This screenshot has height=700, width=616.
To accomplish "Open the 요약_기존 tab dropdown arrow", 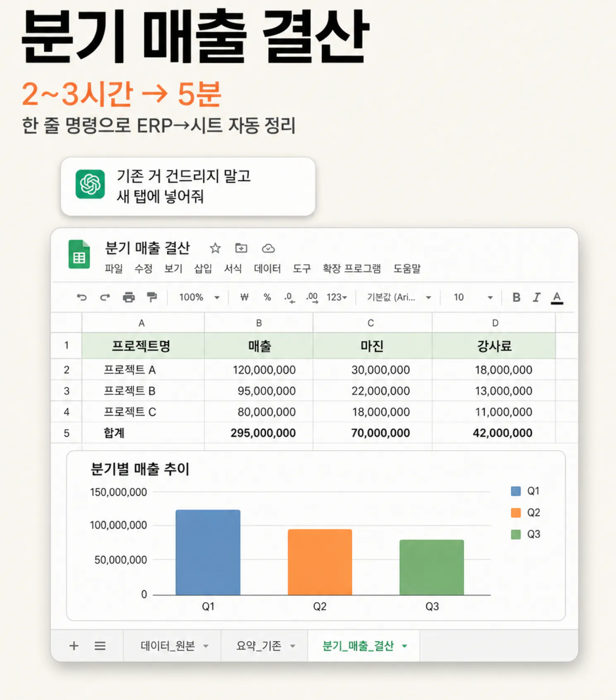I will click(x=293, y=646).
